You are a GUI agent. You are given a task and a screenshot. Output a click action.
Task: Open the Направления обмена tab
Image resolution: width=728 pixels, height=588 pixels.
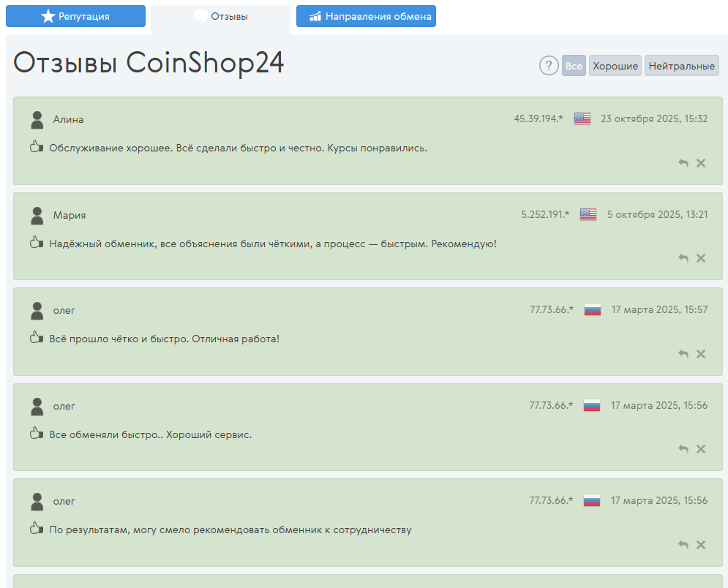[366, 15]
